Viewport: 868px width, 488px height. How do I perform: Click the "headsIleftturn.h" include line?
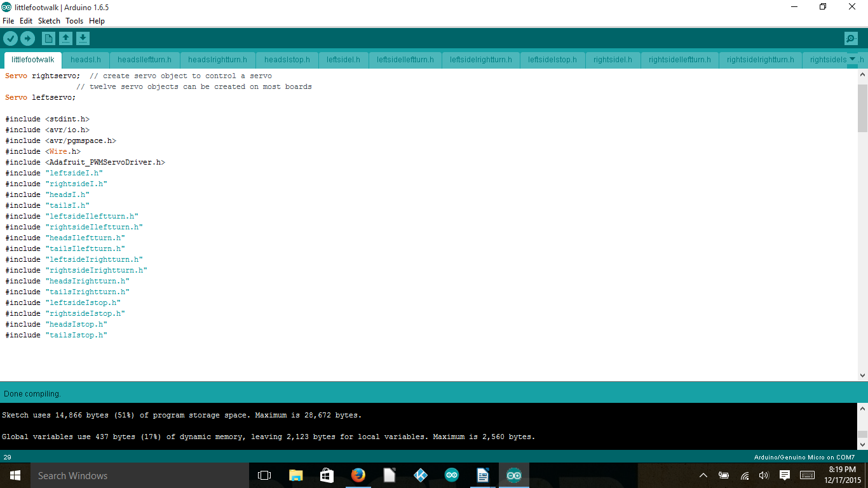[65, 238]
